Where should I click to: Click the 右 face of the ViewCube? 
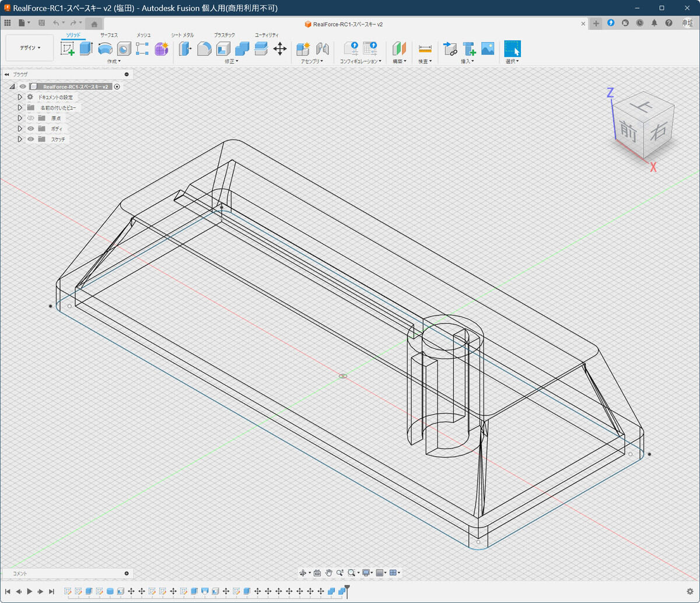(x=658, y=132)
